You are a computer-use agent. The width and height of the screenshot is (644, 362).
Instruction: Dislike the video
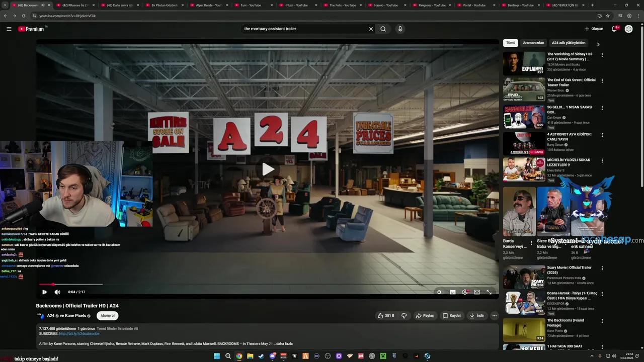[x=404, y=316]
